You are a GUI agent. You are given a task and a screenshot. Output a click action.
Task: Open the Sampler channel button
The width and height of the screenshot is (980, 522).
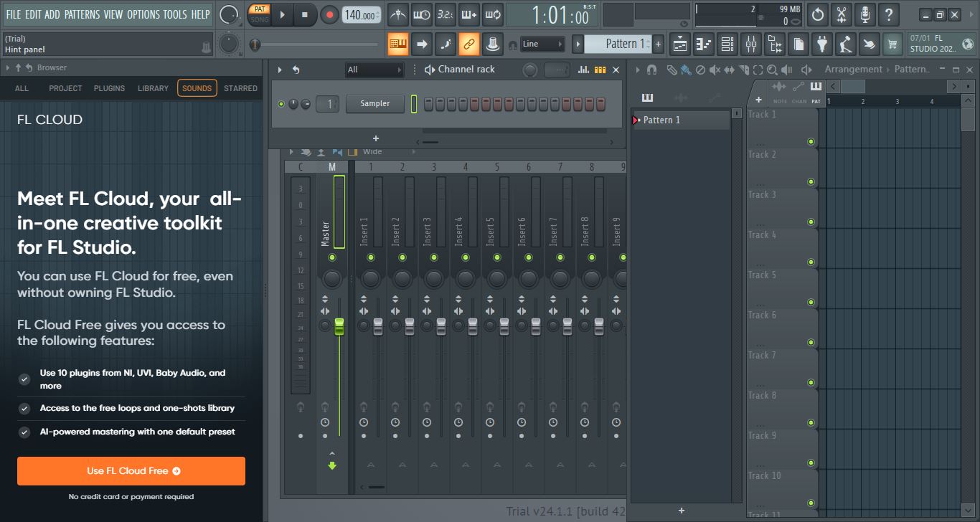374,103
